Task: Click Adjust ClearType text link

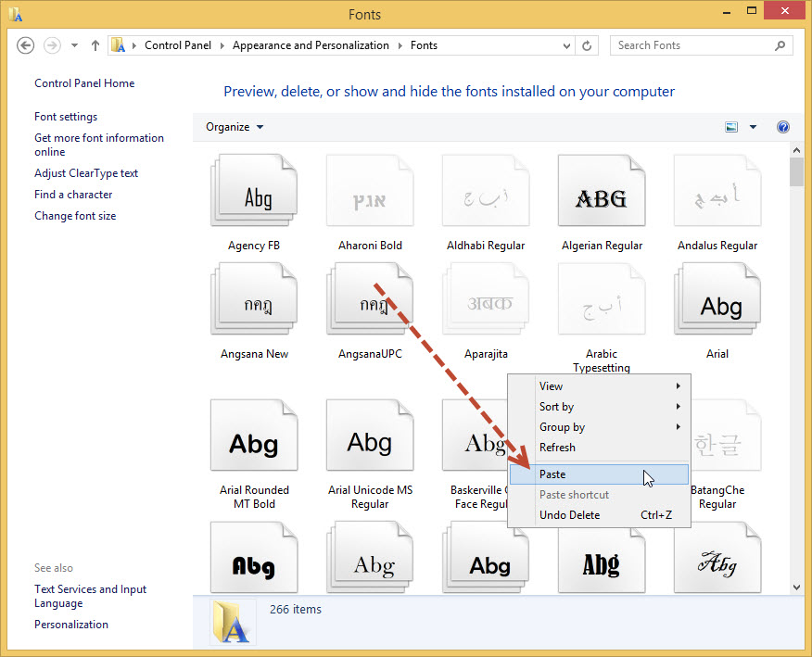Action: pos(86,173)
